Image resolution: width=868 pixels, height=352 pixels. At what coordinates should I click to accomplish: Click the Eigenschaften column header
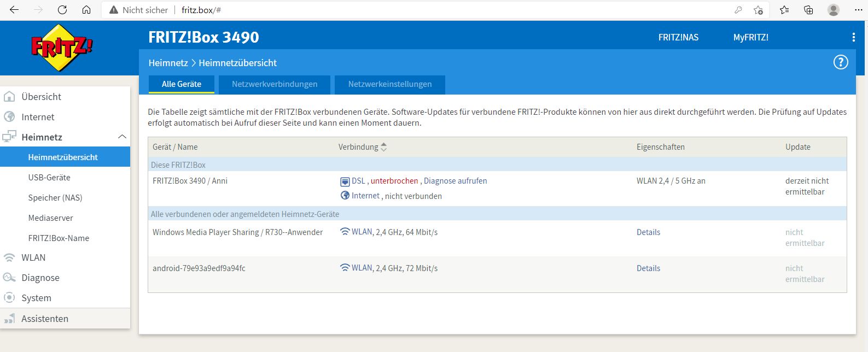(660, 147)
